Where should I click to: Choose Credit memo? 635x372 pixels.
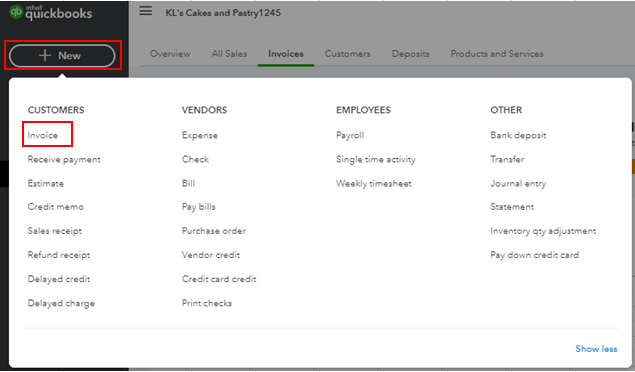click(56, 207)
